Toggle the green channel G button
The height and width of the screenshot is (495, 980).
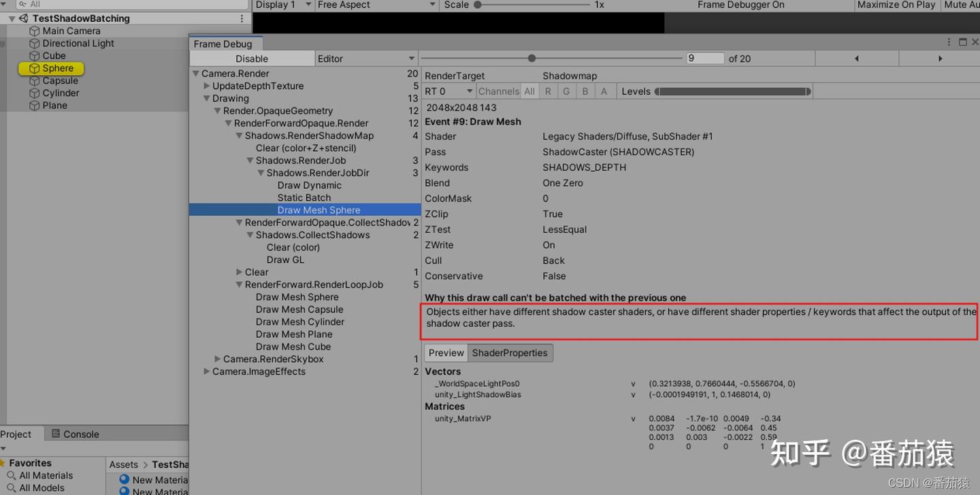point(566,91)
